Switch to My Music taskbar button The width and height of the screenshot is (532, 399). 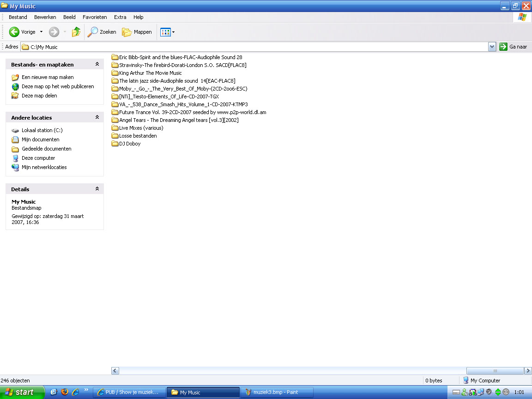(203, 392)
